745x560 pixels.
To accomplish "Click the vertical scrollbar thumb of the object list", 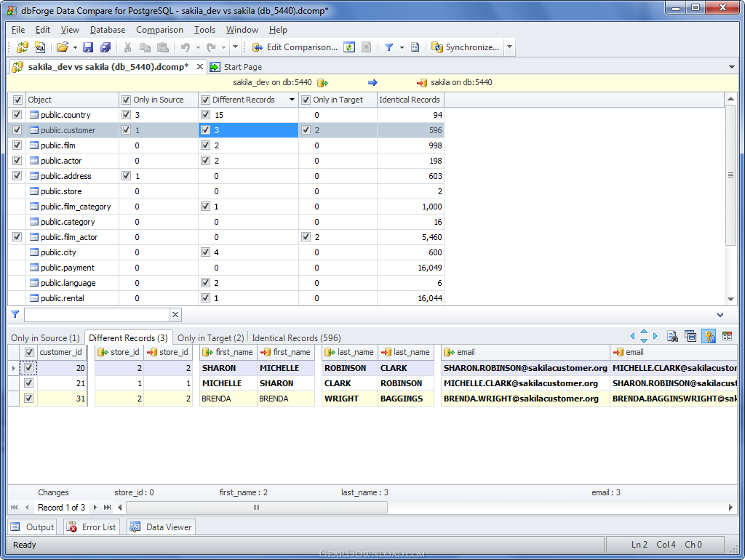I will pyautogui.click(x=730, y=175).
